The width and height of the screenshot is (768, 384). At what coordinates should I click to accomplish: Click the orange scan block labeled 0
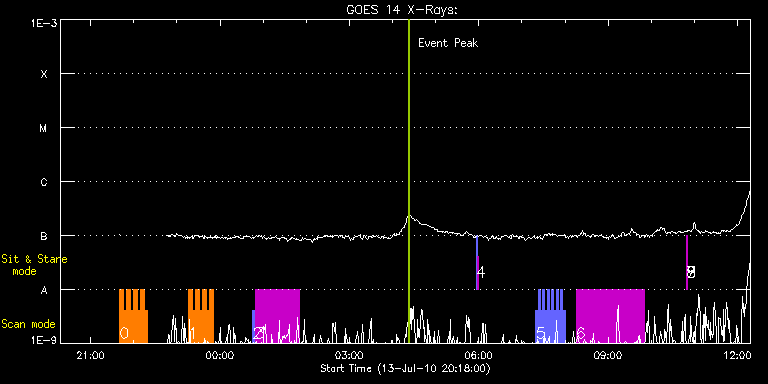[x=133, y=316]
